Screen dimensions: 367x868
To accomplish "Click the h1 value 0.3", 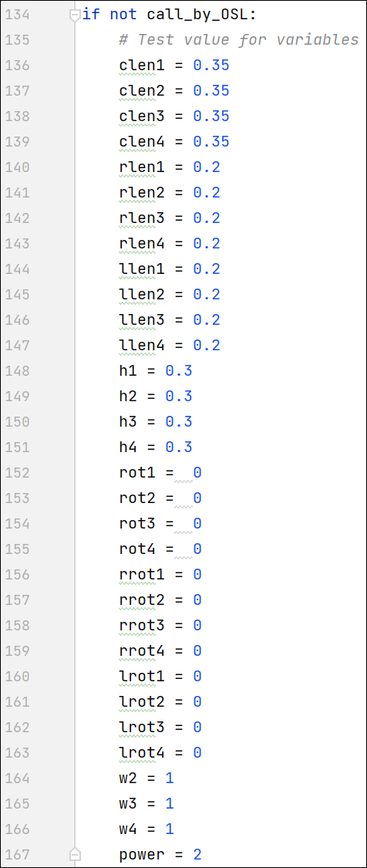I will click(179, 371).
